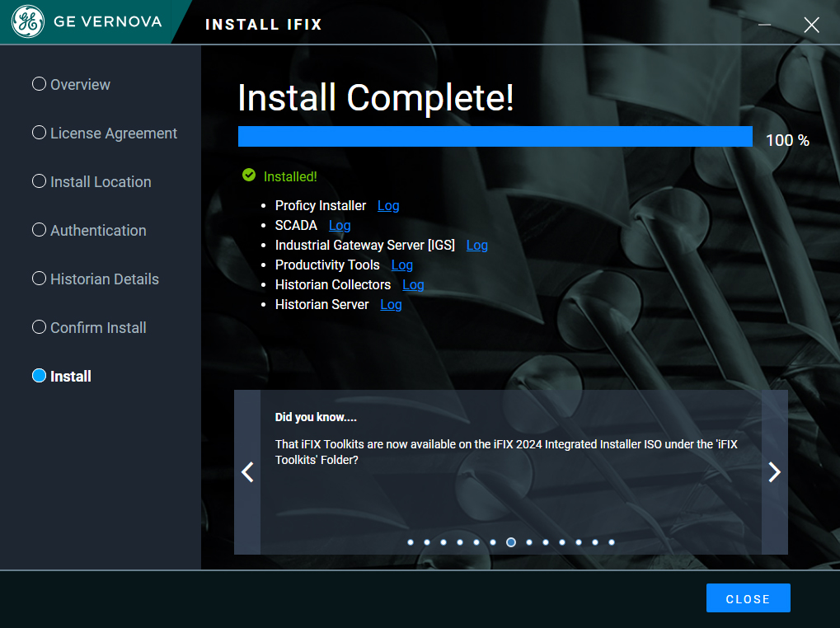The width and height of the screenshot is (840, 628).
Task: Open the Proficy Installer log
Action: [388, 205]
